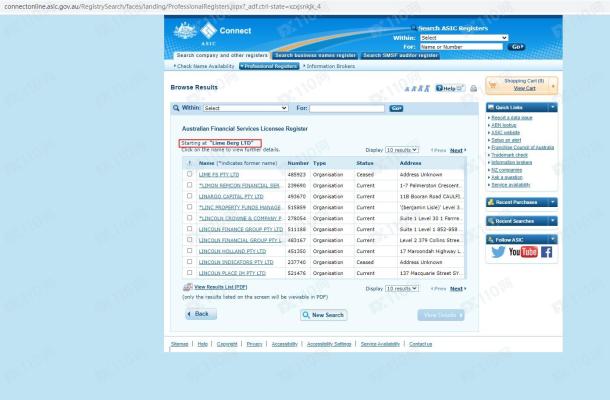610x400 pixels.
Task: Click the magnifier icon beside Within in results
Action: 176,108
